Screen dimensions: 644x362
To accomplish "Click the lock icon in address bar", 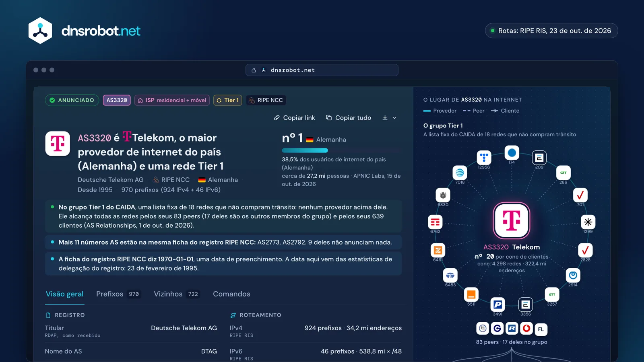I will tap(254, 70).
